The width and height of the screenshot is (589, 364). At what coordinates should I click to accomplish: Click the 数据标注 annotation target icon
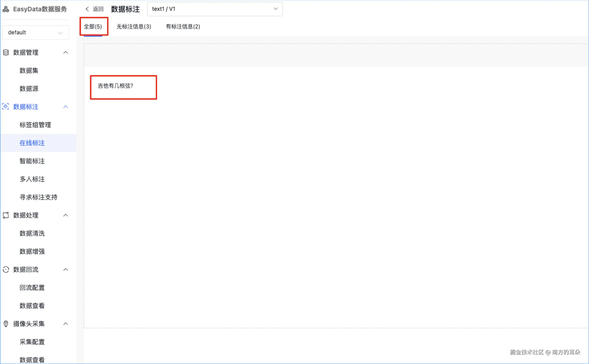[x=5, y=106]
